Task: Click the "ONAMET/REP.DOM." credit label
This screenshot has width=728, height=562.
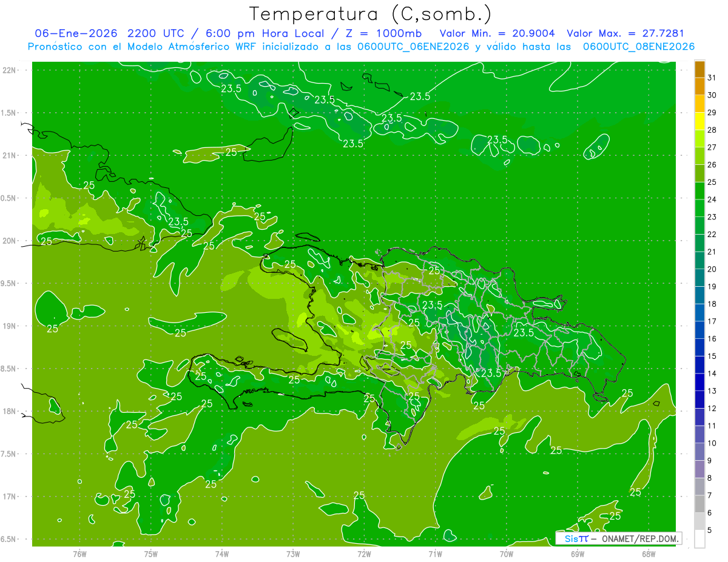Action: (x=640, y=538)
